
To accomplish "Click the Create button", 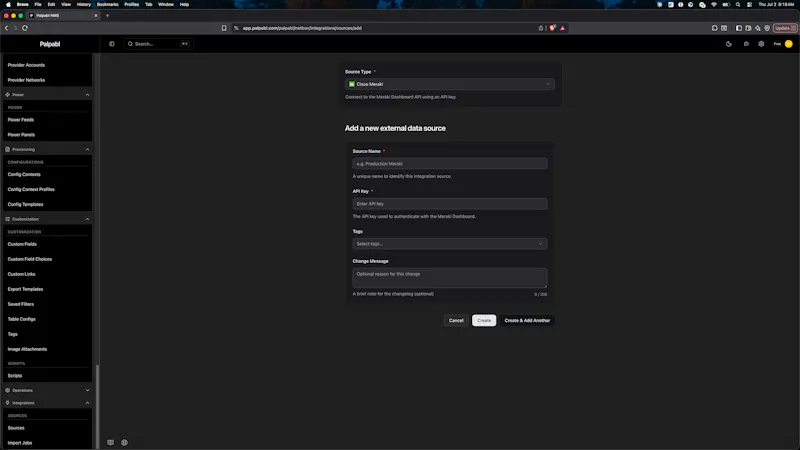I will pyautogui.click(x=484, y=320).
